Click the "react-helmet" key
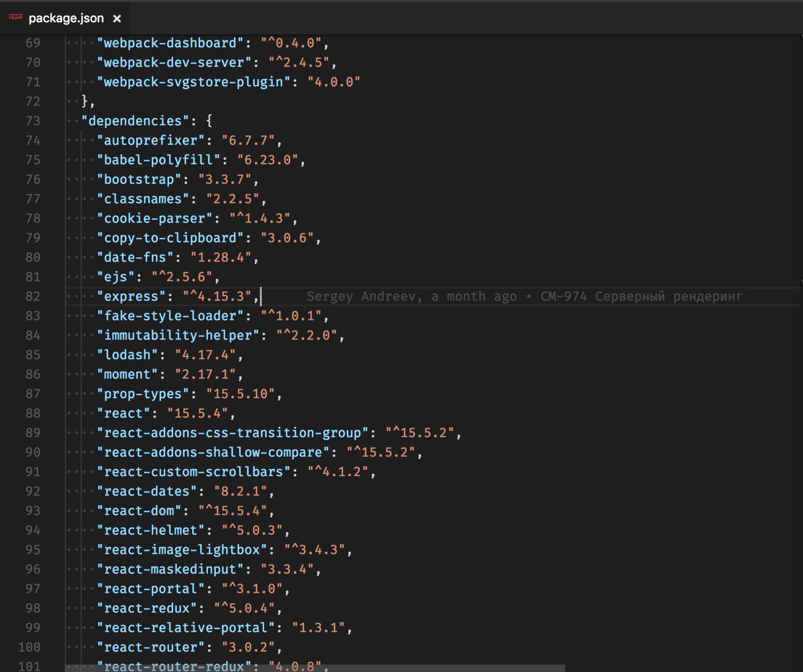Viewport: 803px width, 672px height. (151, 530)
